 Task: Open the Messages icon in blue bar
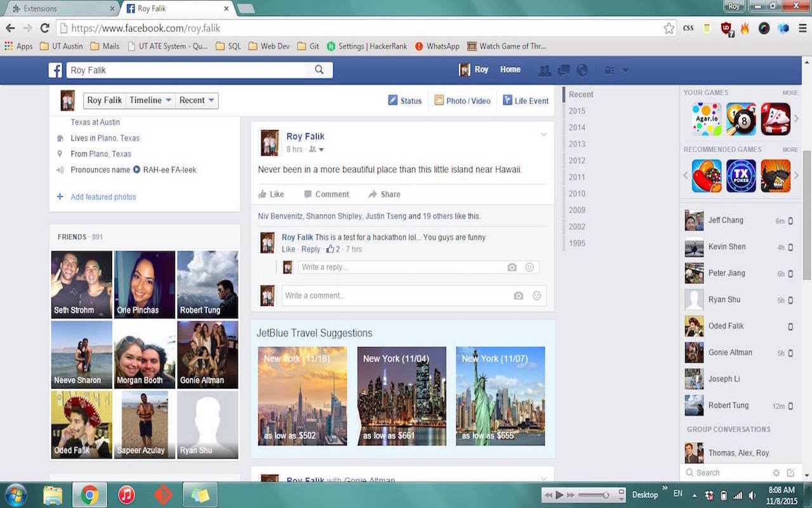563,70
